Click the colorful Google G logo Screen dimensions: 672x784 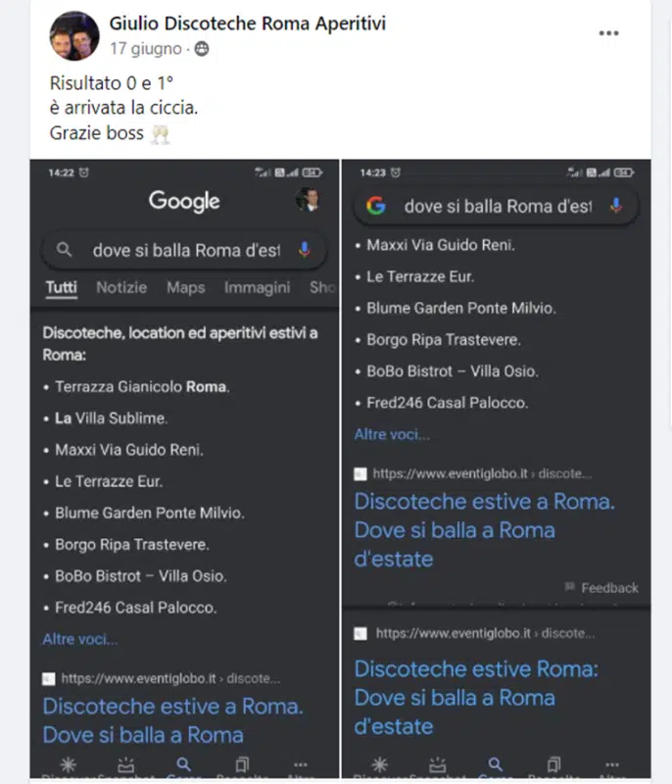click(x=376, y=206)
